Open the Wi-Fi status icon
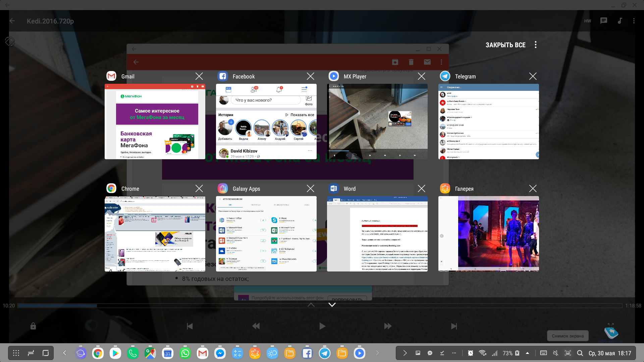 tap(483, 353)
